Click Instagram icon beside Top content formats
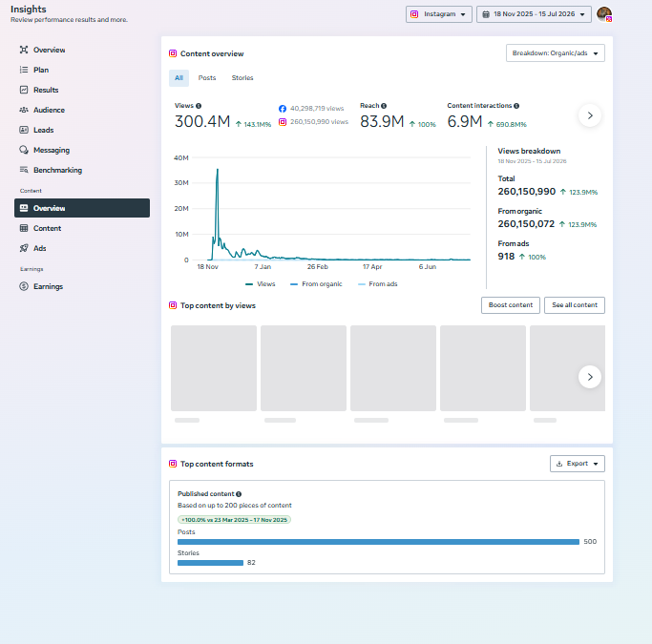The image size is (652, 644). (173, 464)
